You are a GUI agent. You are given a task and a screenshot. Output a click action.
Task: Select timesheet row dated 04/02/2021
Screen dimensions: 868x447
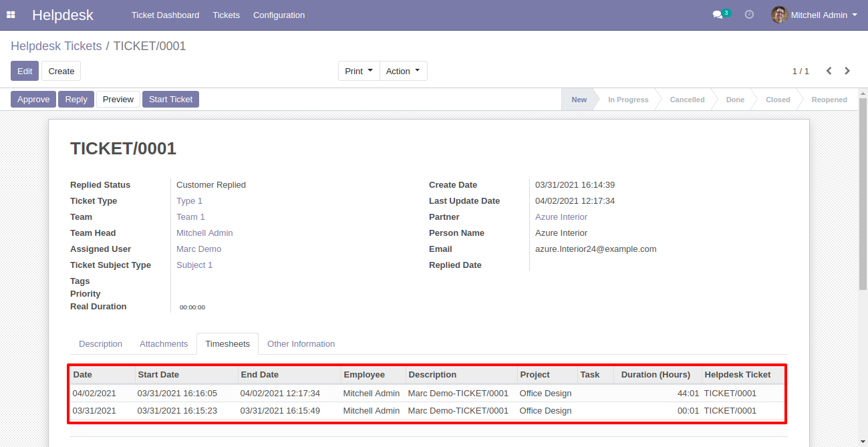(x=427, y=394)
